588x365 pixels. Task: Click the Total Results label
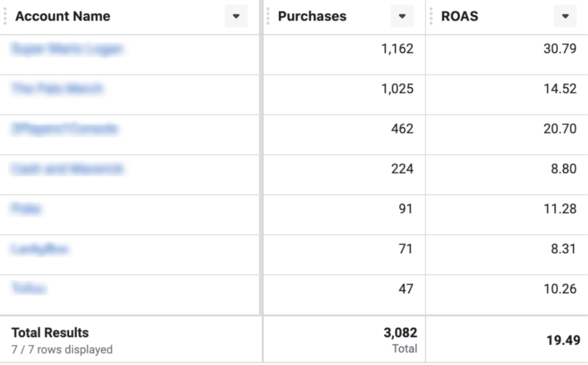tap(50, 333)
